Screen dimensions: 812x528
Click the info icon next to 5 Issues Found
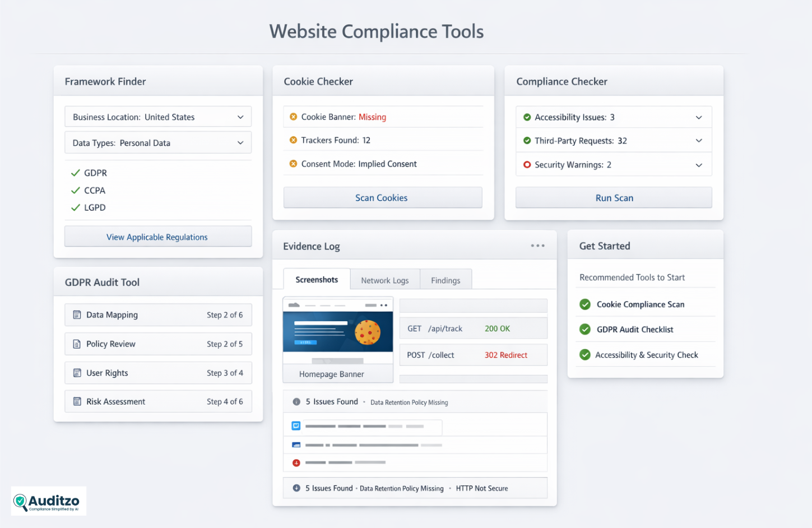295,401
